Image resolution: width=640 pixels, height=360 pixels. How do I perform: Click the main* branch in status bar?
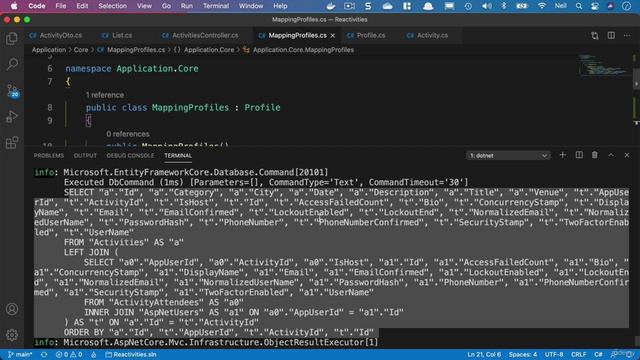20,354
